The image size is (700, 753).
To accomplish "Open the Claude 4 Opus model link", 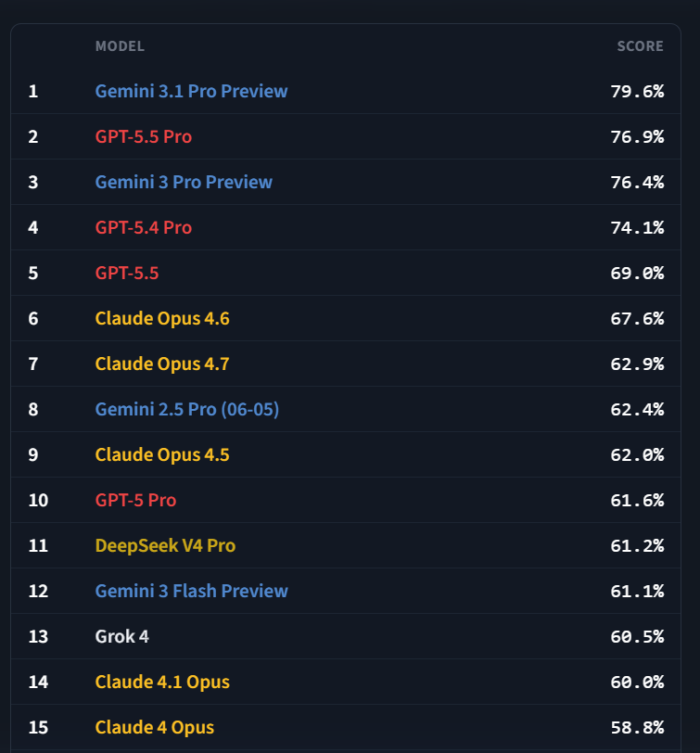I will (155, 728).
